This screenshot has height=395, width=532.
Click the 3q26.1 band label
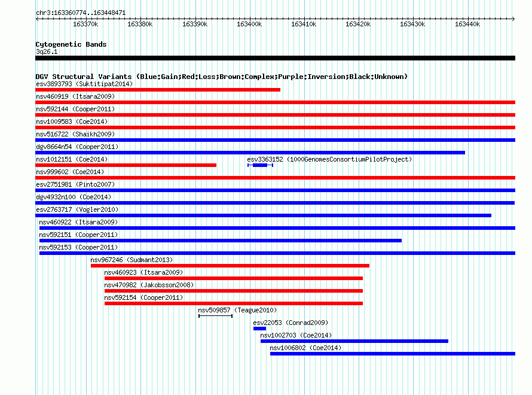click(47, 51)
